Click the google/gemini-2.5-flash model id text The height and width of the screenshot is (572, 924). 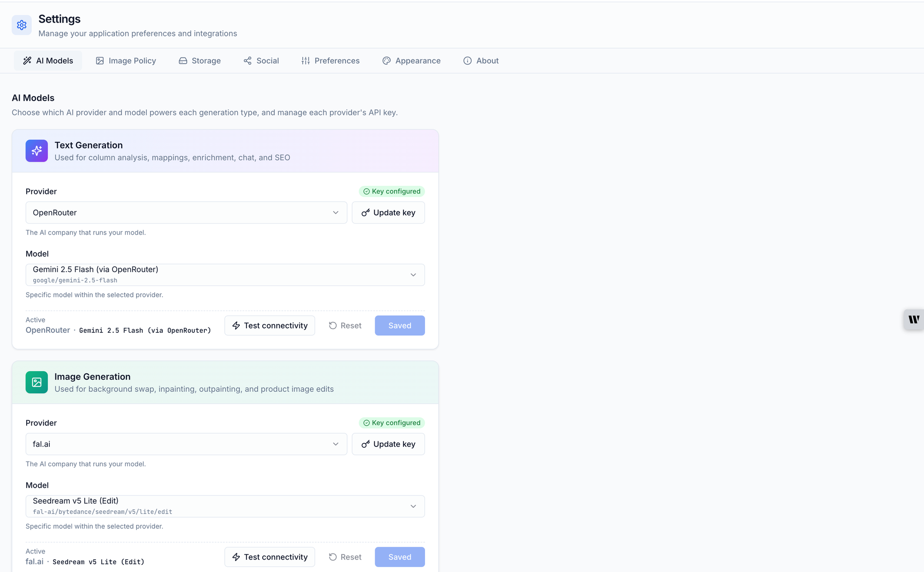(75, 280)
